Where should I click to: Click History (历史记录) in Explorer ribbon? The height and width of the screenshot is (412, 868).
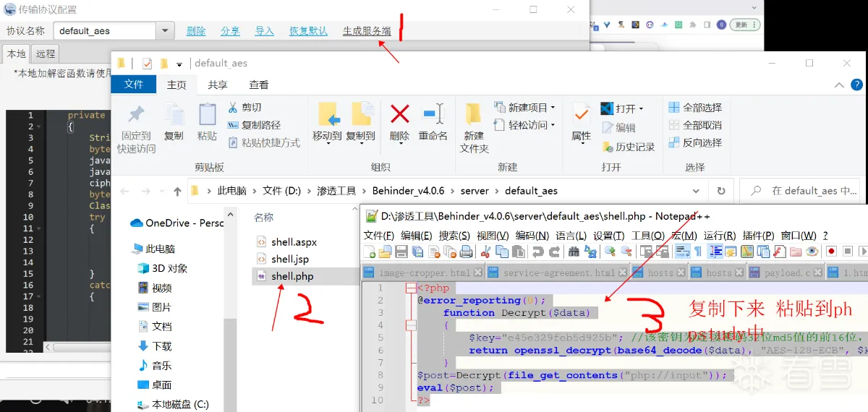click(x=628, y=147)
